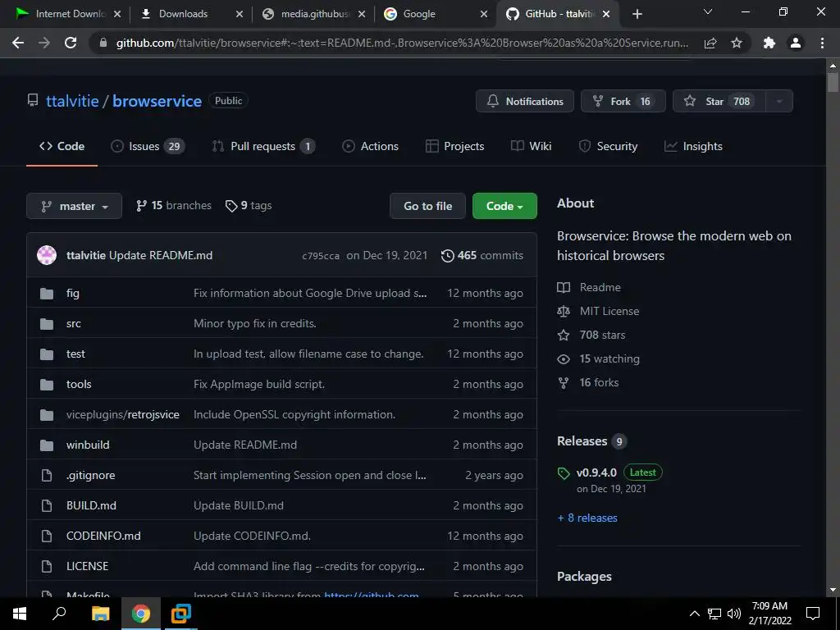Open the .gitignore file
Image resolution: width=840 pixels, height=630 pixels.
(x=90, y=476)
